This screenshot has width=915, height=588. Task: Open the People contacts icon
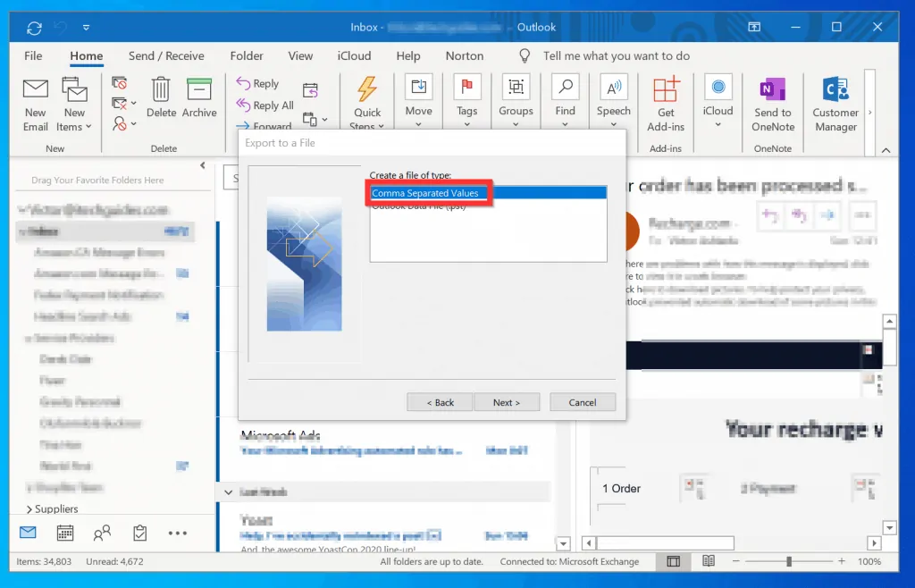click(102, 533)
